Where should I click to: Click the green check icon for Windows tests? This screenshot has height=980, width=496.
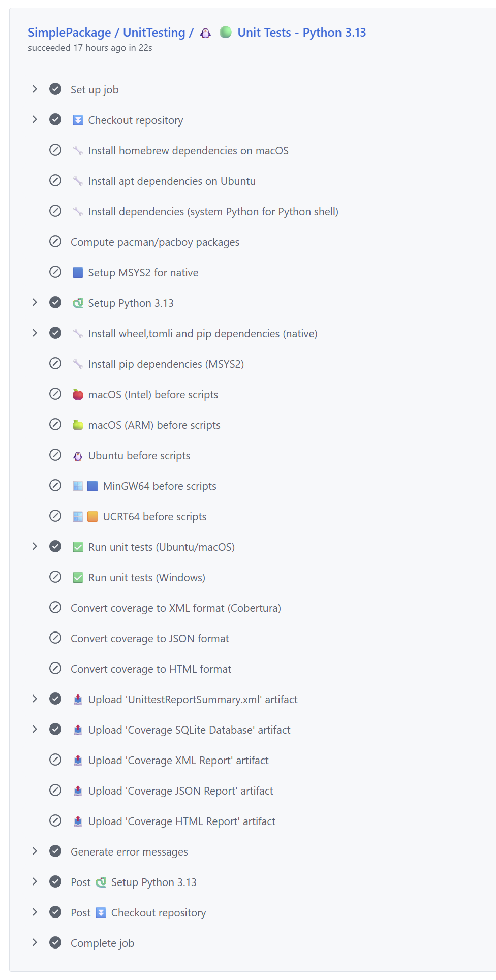coord(78,578)
